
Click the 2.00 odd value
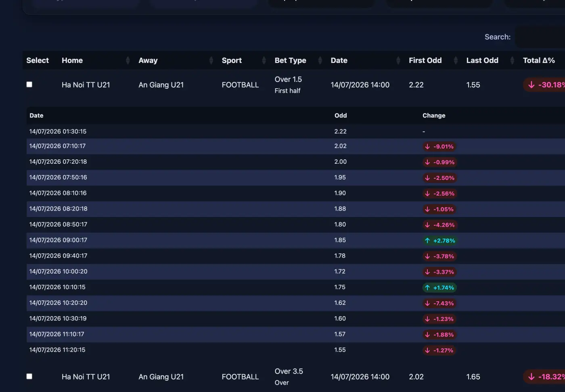pyautogui.click(x=340, y=162)
